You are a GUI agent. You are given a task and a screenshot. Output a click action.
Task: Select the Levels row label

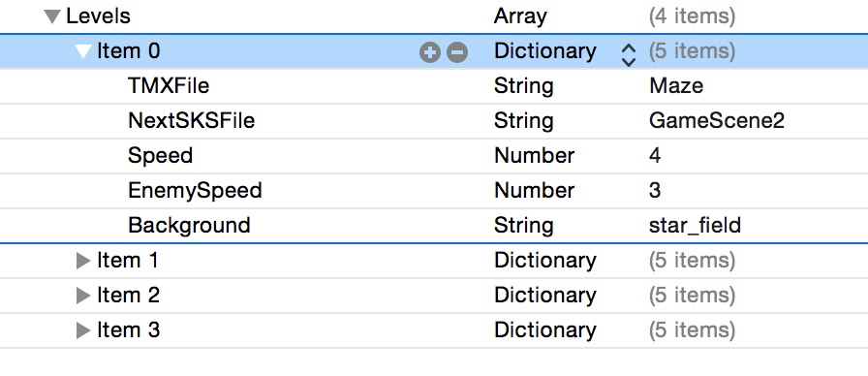(x=98, y=16)
